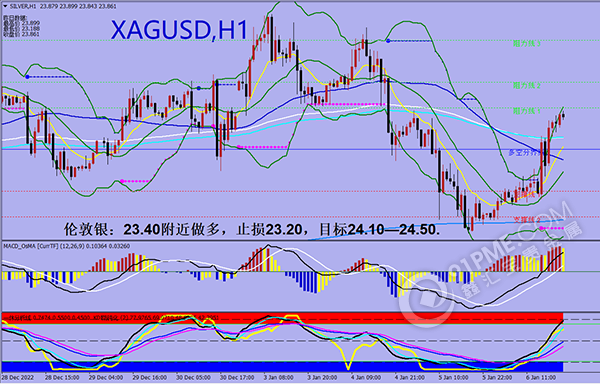Click the red overbought band in bottom oscillator
Viewport: 600px width, 384px height.
pos(282,318)
